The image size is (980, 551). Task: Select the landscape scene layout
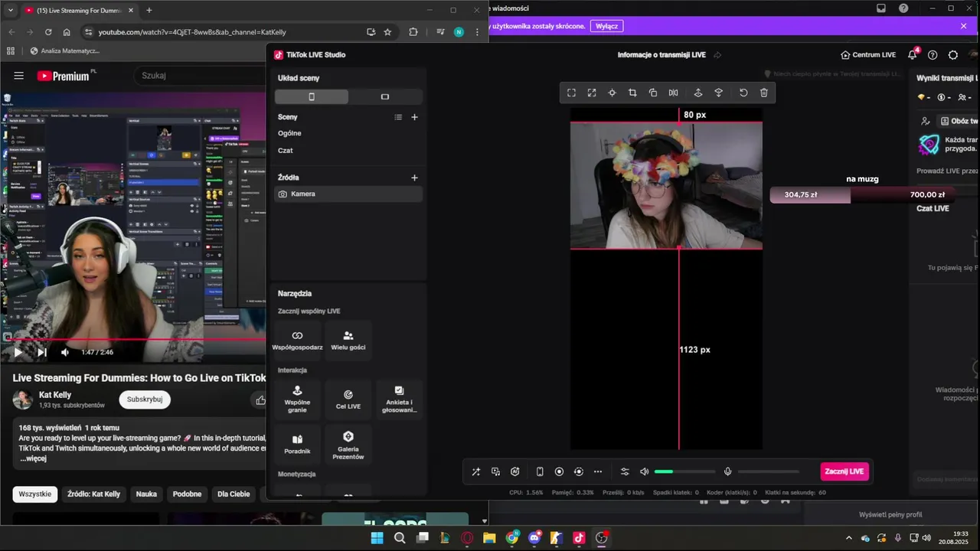click(x=385, y=96)
